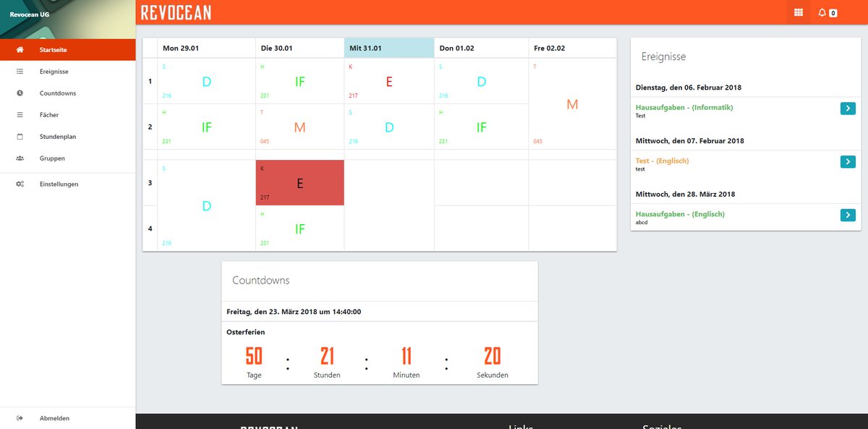The width and height of the screenshot is (868, 429).
Task: Open the apps grid icon in header
Action: (799, 12)
